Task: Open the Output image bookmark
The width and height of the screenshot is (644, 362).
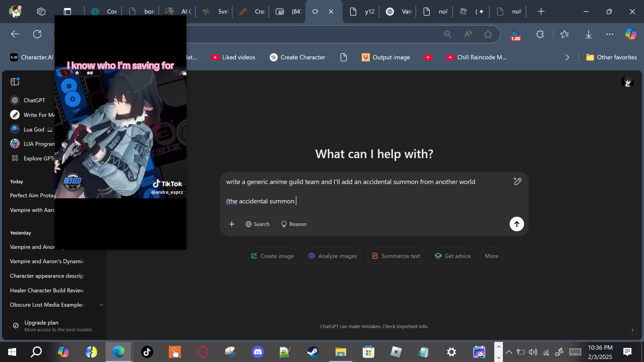Action: point(386,57)
